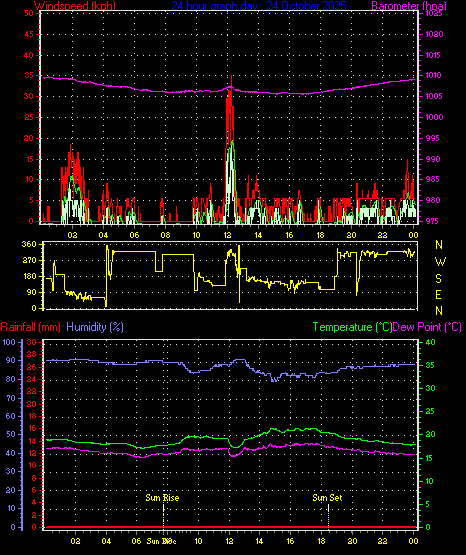Select the 100 value on humidity axis

pyautogui.click(x=9, y=342)
